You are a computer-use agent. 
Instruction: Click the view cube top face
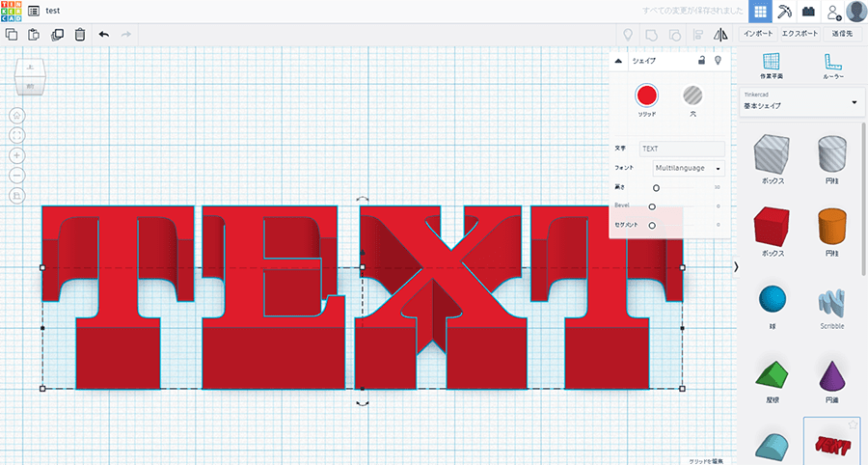30,68
